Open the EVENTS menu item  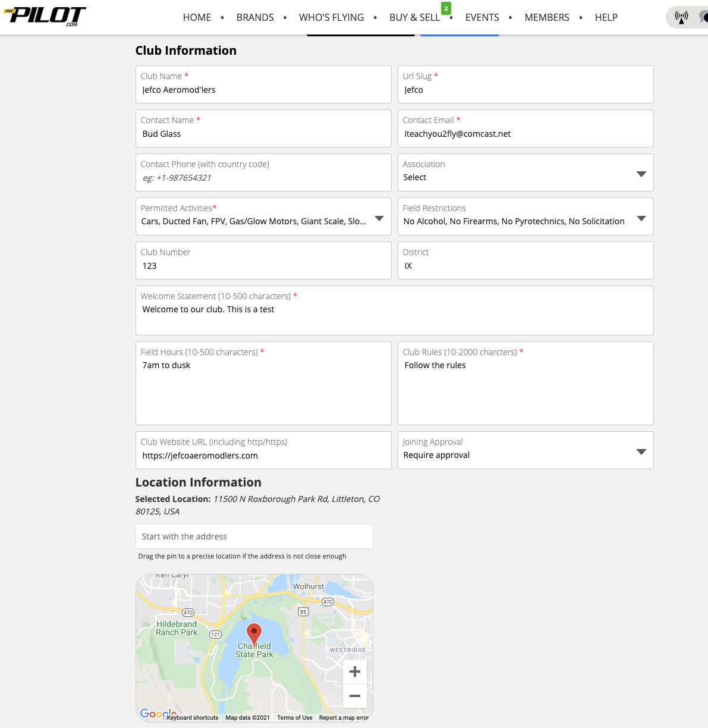pyautogui.click(x=482, y=17)
